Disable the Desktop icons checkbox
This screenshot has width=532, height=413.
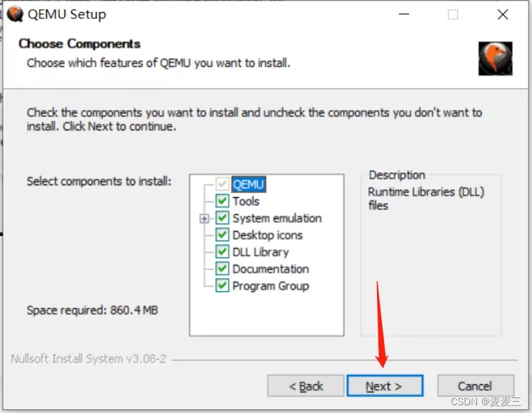[222, 235]
